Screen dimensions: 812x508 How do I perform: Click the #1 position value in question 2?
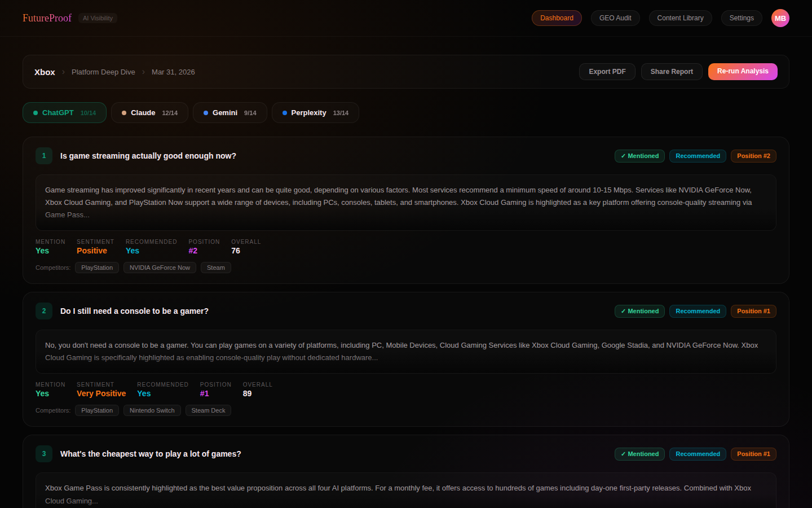pyautogui.click(x=205, y=393)
